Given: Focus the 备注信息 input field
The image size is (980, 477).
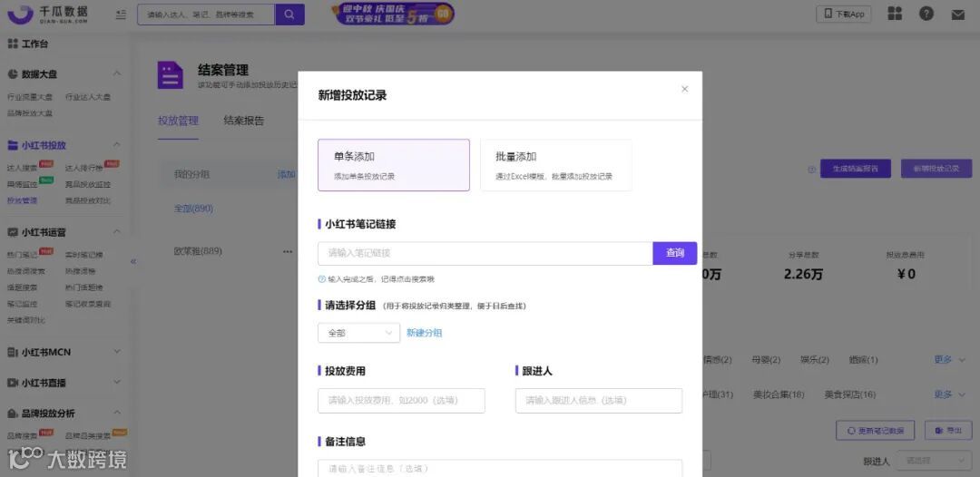Looking at the screenshot, I should pyautogui.click(x=500, y=468).
